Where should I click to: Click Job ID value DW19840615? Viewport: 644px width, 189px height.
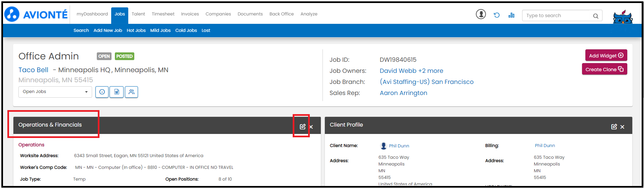coord(398,60)
